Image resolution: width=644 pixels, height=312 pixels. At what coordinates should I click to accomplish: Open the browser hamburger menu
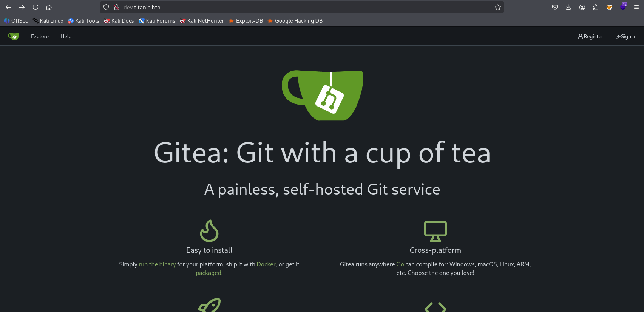click(x=636, y=7)
